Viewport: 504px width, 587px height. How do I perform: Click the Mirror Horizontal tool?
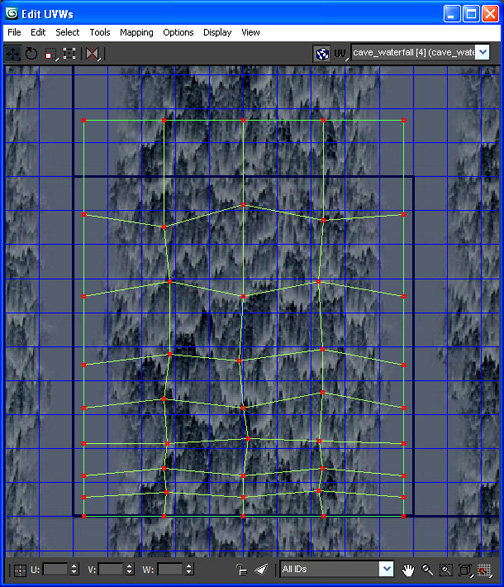pyautogui.click(x=92, y=54)
